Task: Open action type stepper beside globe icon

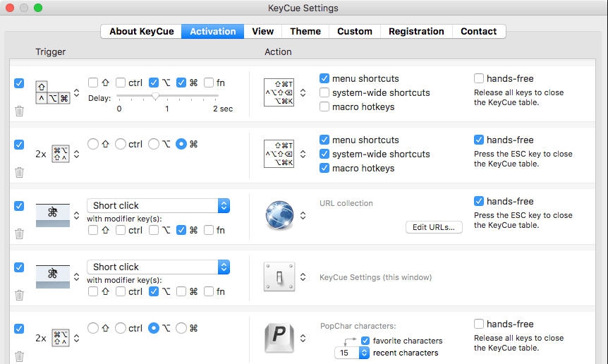Action: pos(303,215)
